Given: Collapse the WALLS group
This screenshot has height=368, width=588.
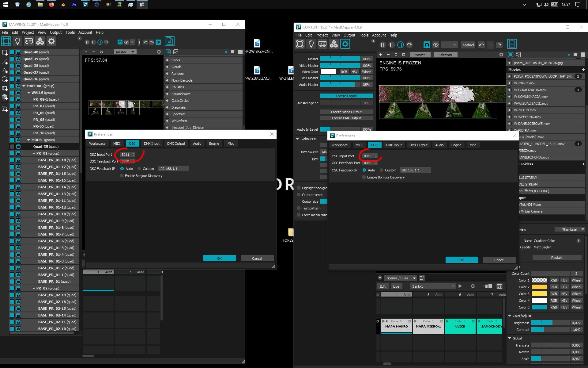Looking at the screenshot, I should point(29,93).
